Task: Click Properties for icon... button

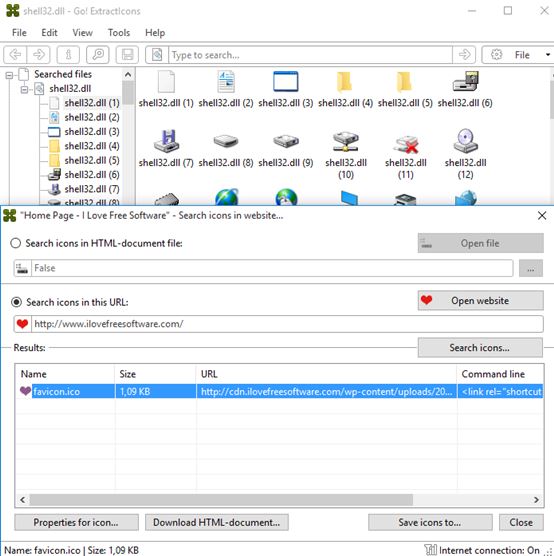Action: pos(77,522)
